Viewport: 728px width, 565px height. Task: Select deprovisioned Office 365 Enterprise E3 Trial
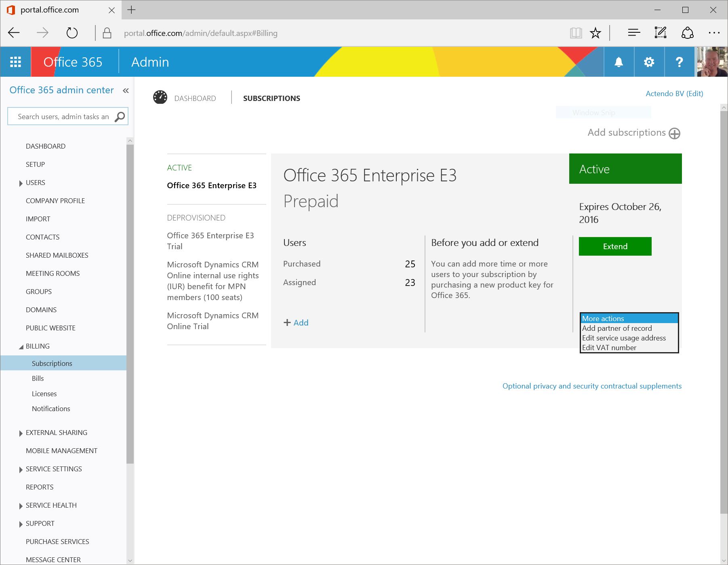[x=210, y=241]
